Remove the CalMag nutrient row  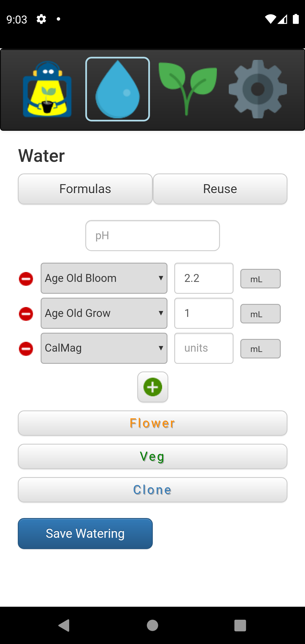26,349
